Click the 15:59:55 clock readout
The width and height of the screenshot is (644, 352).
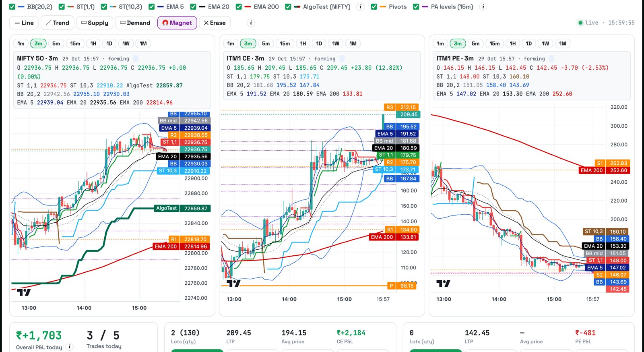point(621,23)
